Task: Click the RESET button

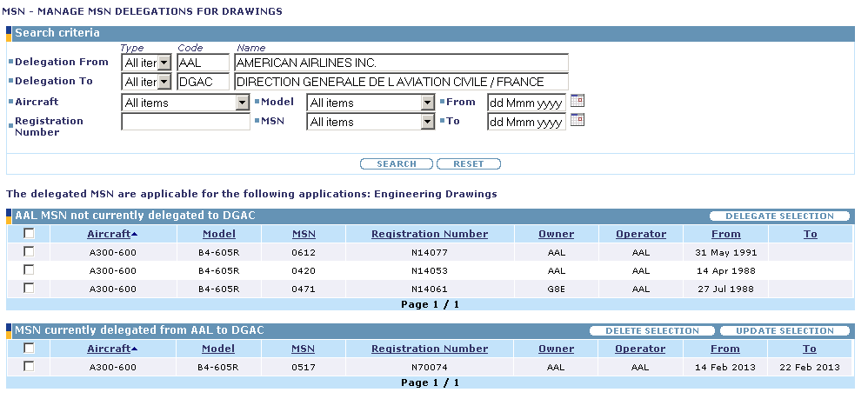Action: click(x=468, y=163)
